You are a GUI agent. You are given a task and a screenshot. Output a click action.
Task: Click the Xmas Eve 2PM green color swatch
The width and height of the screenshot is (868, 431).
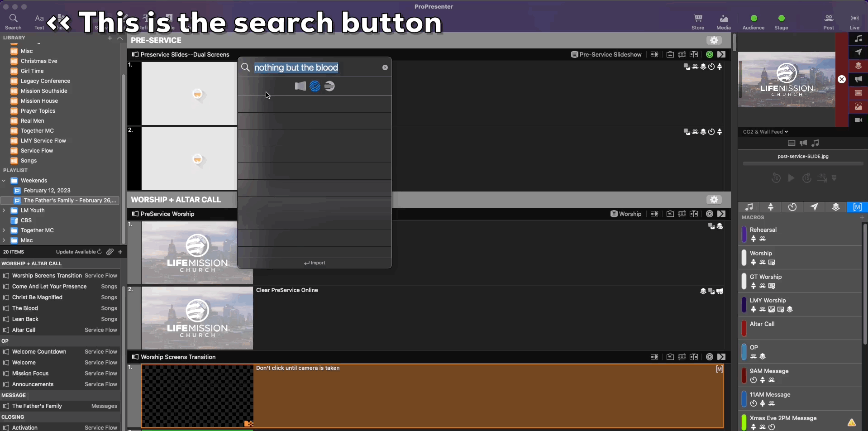[744, 422]
